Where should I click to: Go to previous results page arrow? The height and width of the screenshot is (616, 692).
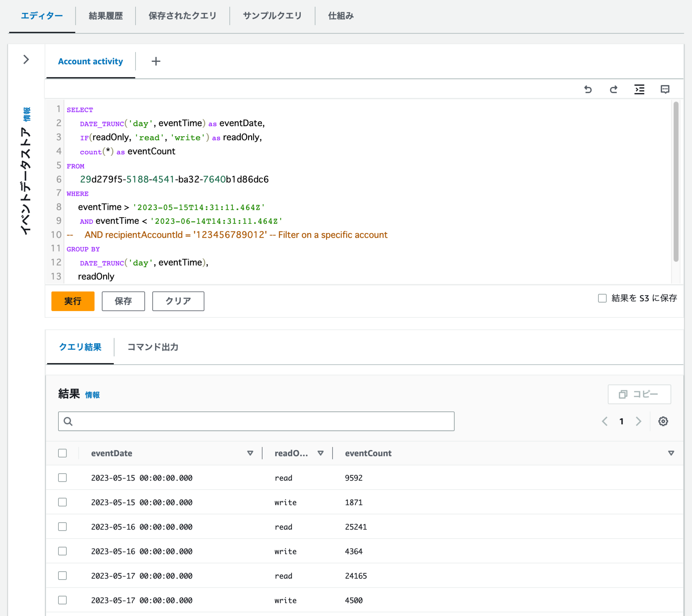tap(604, 421)
